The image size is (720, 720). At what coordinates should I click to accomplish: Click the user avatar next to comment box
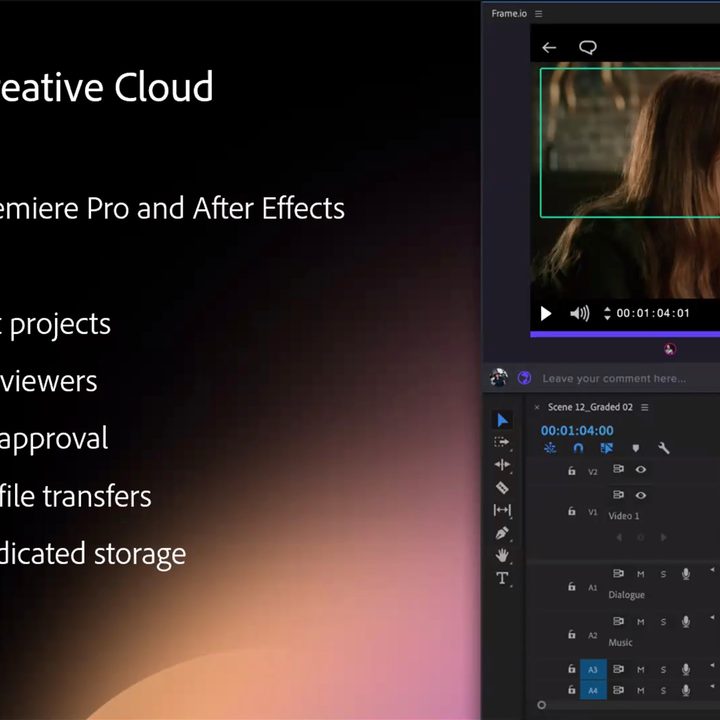[499, 377]
